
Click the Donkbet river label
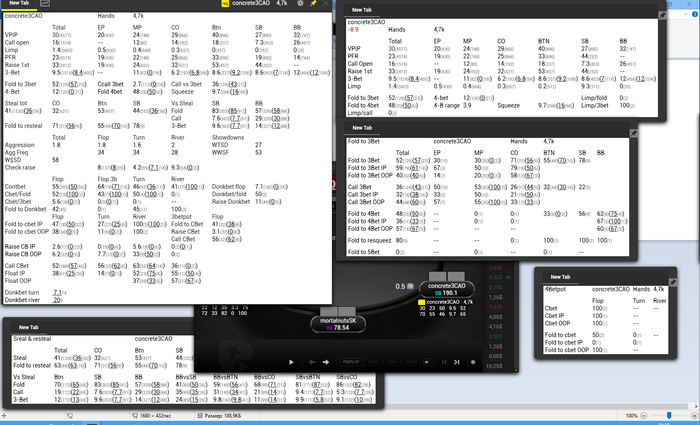(22, 300)
